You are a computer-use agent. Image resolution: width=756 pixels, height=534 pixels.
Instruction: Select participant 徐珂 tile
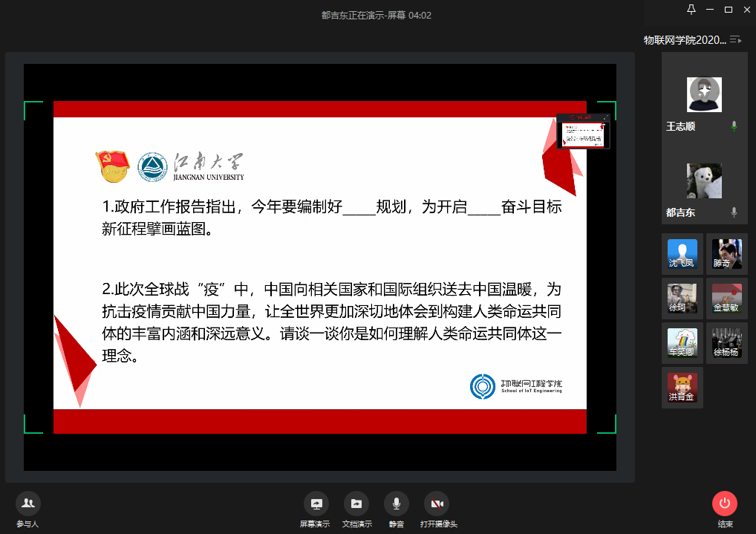[x=682, y=299]
